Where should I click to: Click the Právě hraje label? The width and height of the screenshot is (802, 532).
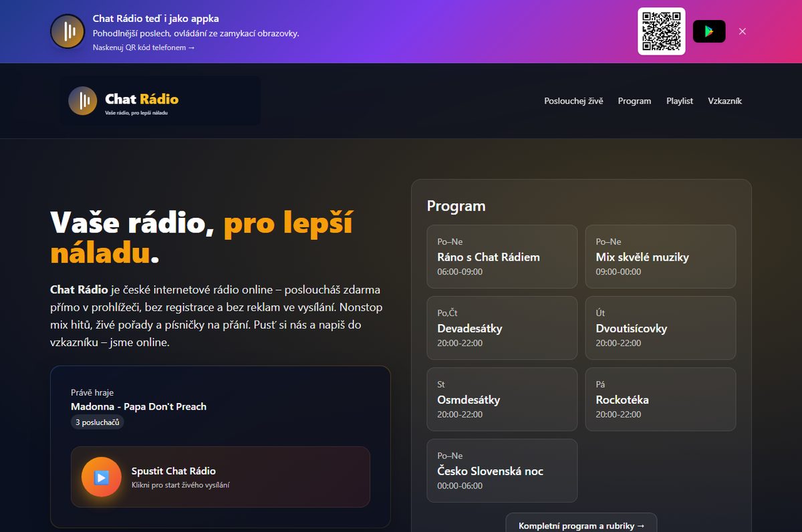tap(92, 393)
